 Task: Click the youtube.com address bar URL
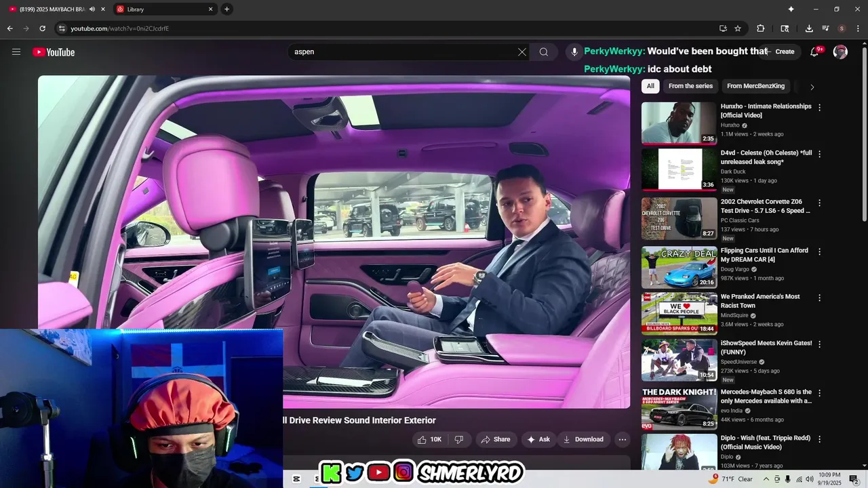(x=120, y=28)
